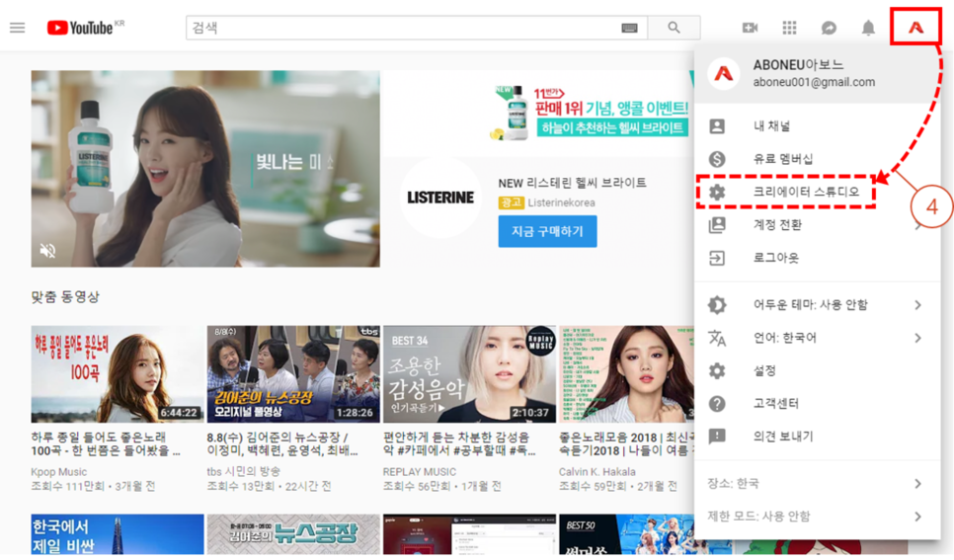Expand the 제한 모드: 사용 안함 chevron

point(917,517)
